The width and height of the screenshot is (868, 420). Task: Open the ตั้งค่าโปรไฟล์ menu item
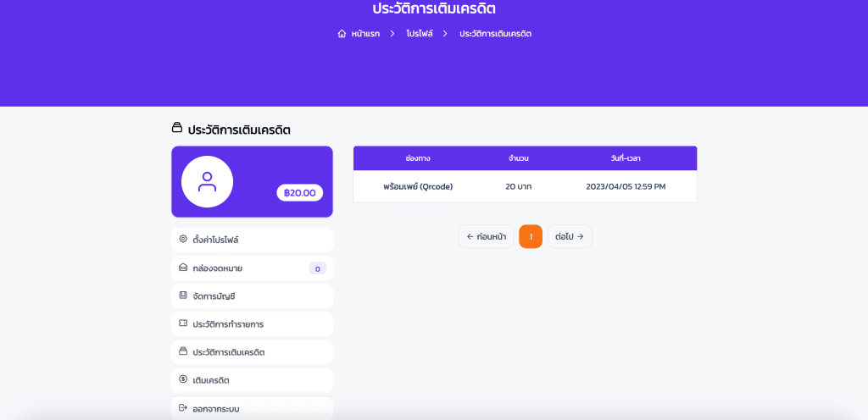(x=253, y=240)
